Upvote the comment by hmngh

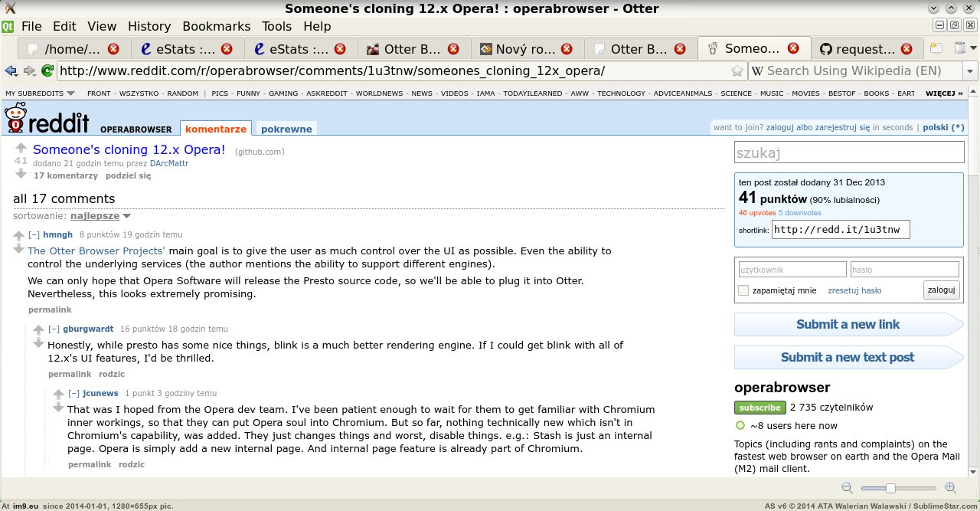[x=19, y=235]
